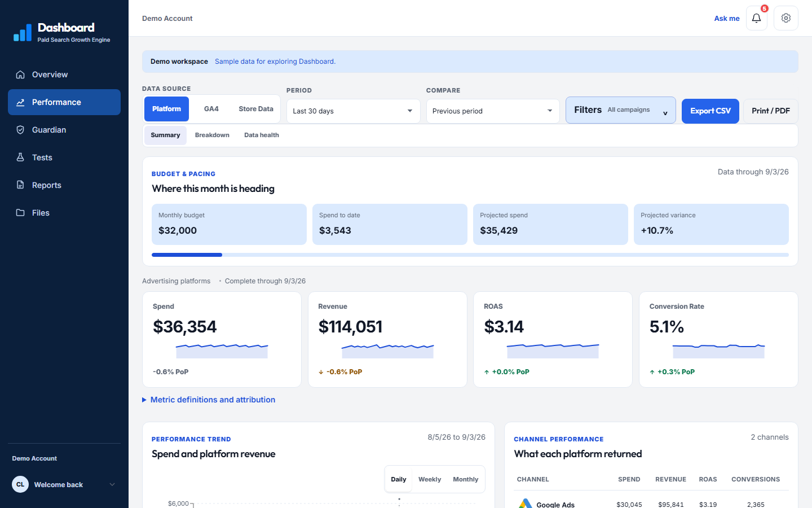Click the Projected variance +10.7% card
This screenshot has width=812, height=508.
coord(711,224)
